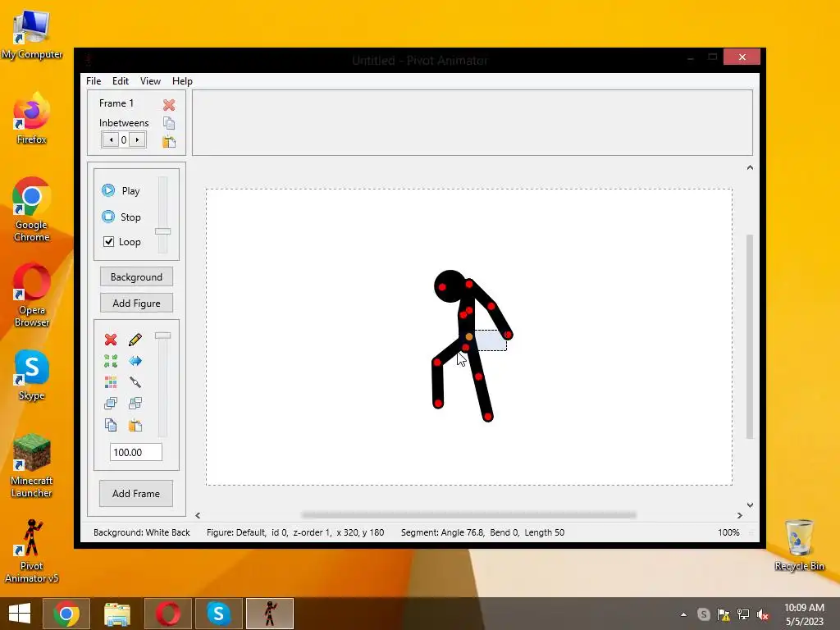Click the 100.00 scale input field
Viewport: 840px width, 630px height.
tap(136, 452)
